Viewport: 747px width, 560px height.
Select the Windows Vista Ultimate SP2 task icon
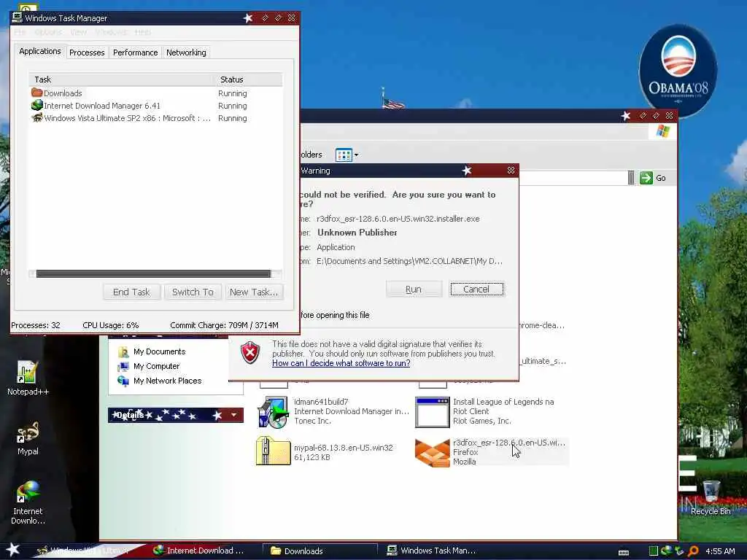pos(36,117)
